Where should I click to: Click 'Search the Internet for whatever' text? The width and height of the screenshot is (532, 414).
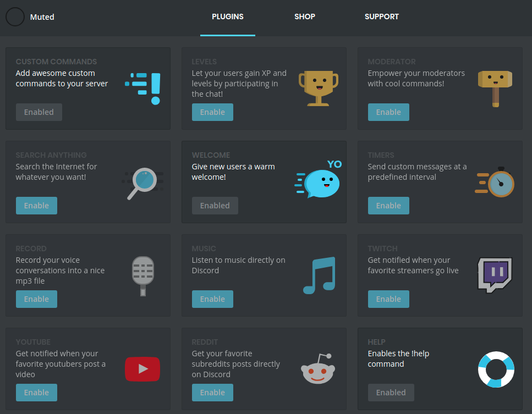(x=56, y=172)
